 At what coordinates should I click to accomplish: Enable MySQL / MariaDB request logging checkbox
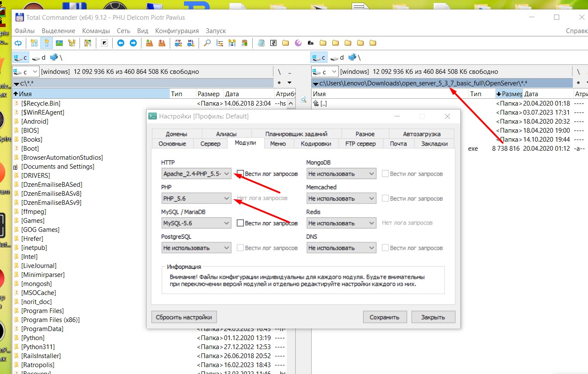pos(241,223)
